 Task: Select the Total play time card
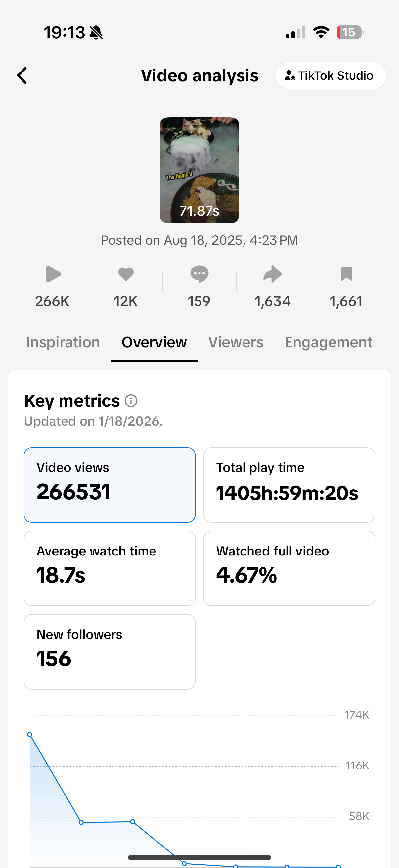click(x=289, y=485)
